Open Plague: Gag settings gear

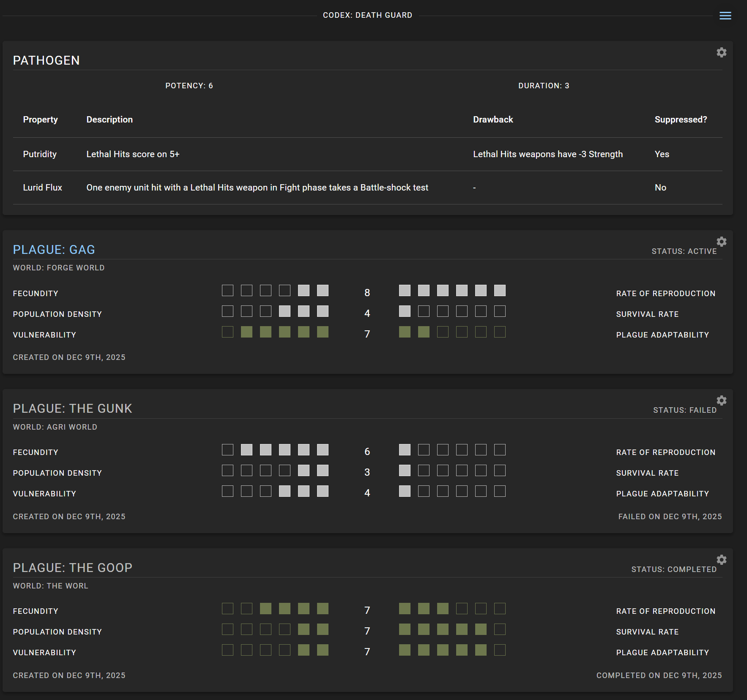(x=722, y=242)
